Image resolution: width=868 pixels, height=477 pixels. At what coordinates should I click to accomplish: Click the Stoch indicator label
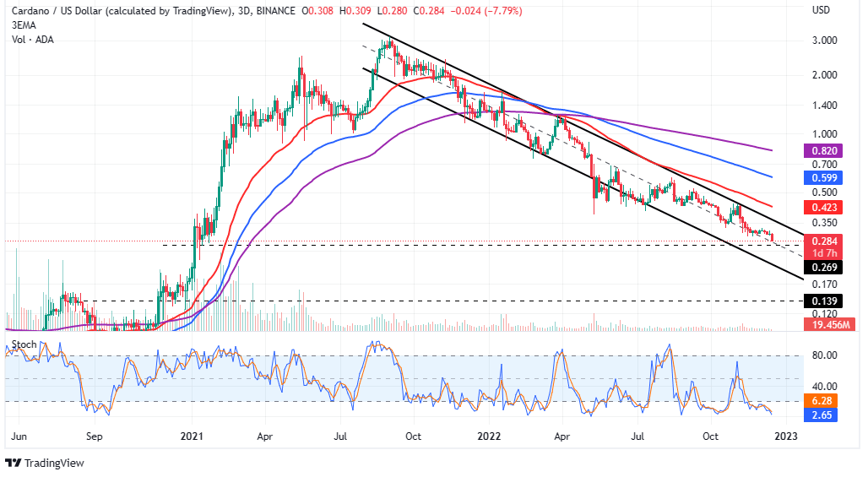click(24, 344)
